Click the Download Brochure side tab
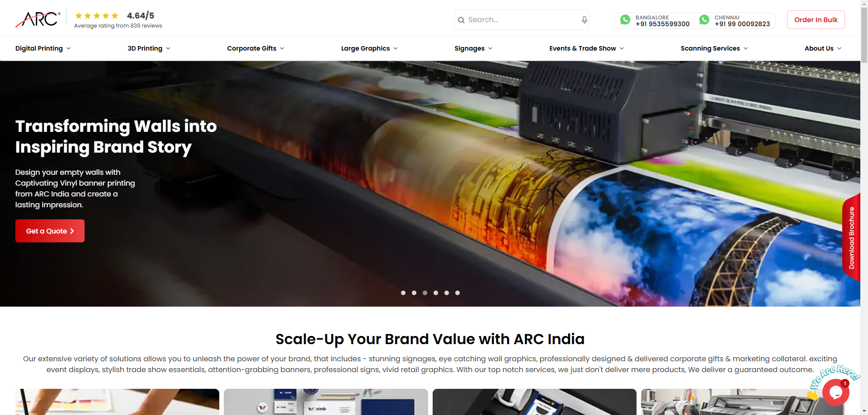 [851, 238]
